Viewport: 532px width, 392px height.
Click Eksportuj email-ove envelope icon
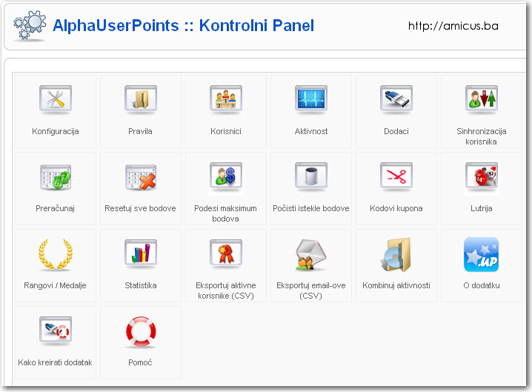(x=310, y=255)
